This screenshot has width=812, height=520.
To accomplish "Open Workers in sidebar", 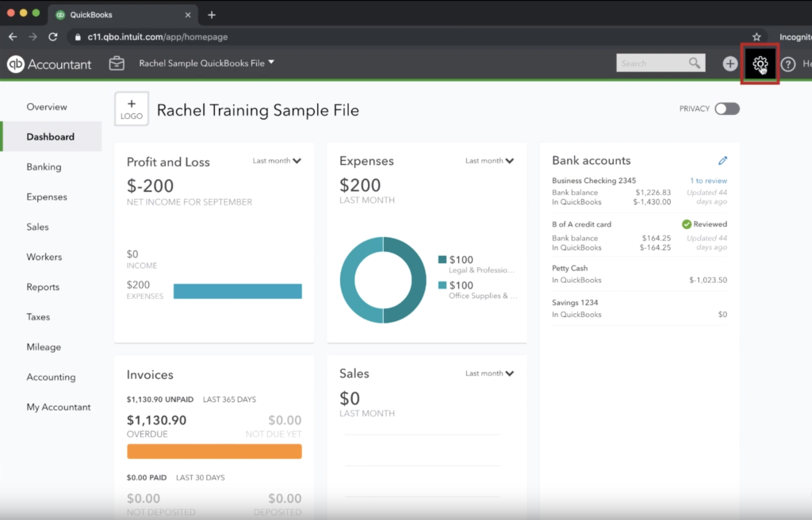I will click(44, 257).
